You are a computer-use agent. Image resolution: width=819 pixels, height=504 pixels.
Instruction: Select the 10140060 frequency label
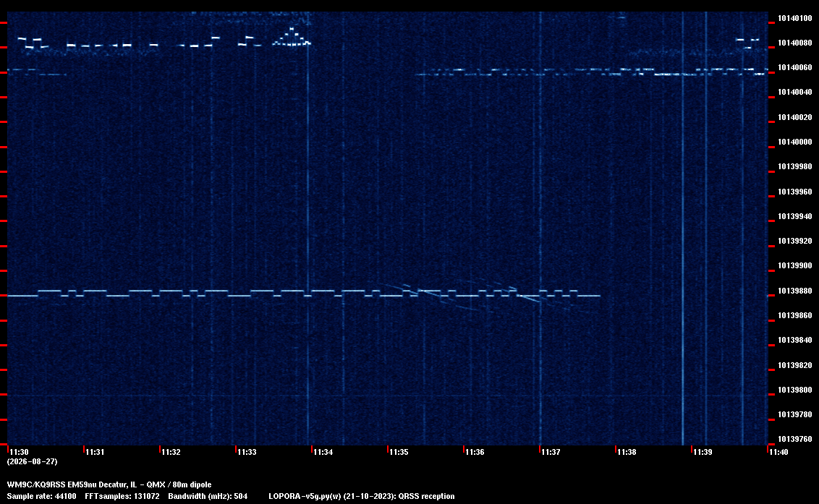[x=795, y=68]
